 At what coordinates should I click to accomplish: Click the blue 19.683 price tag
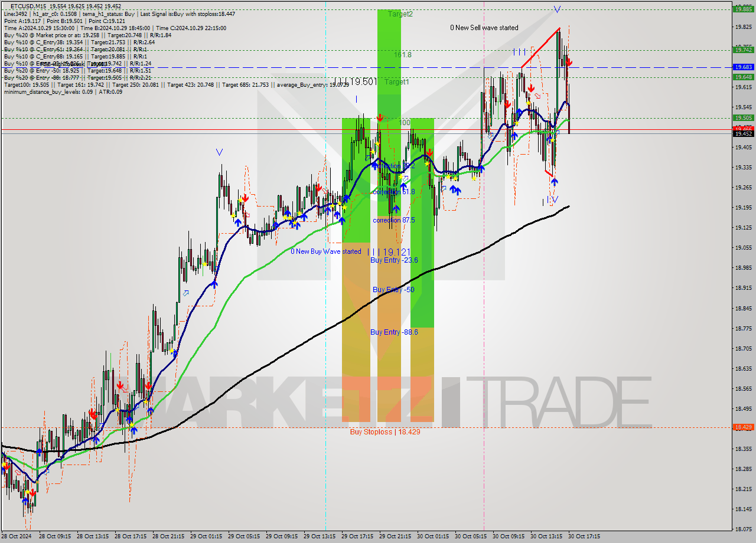[743, 67]
